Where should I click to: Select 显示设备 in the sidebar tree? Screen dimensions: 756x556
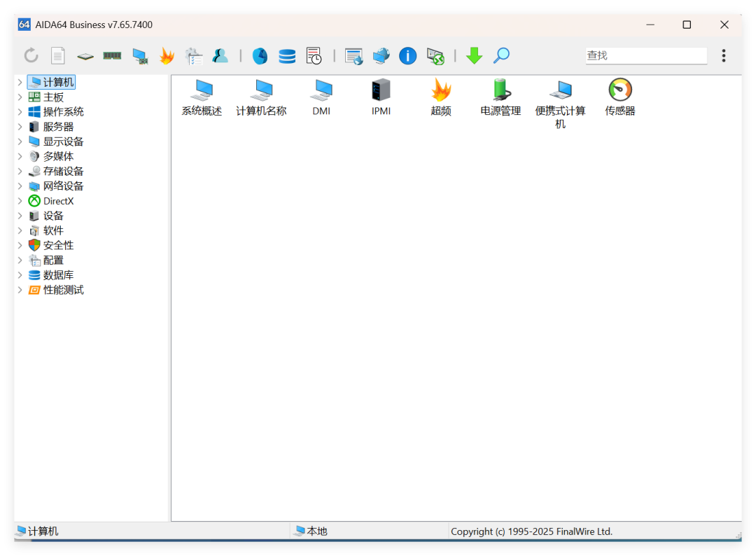(64, 141)
